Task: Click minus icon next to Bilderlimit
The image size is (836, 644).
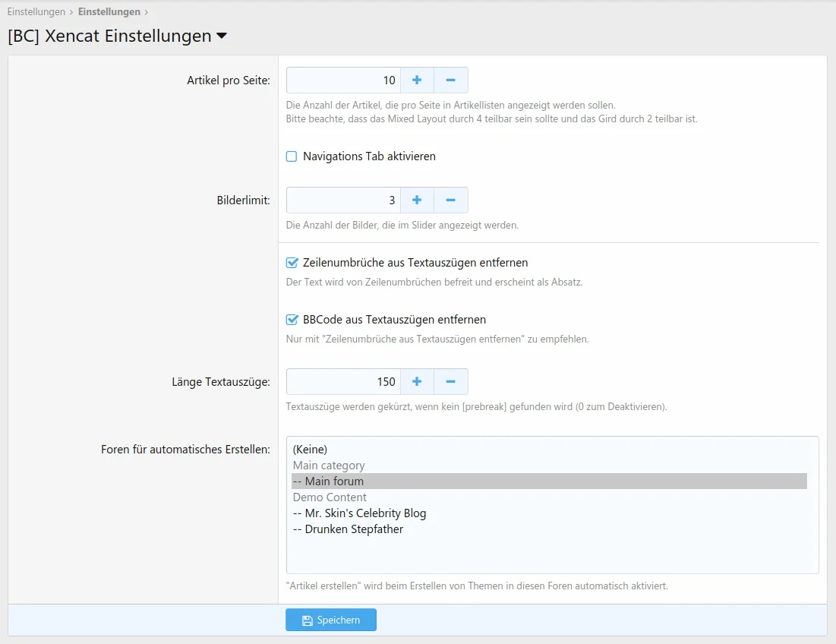Action: pos(450,200)
